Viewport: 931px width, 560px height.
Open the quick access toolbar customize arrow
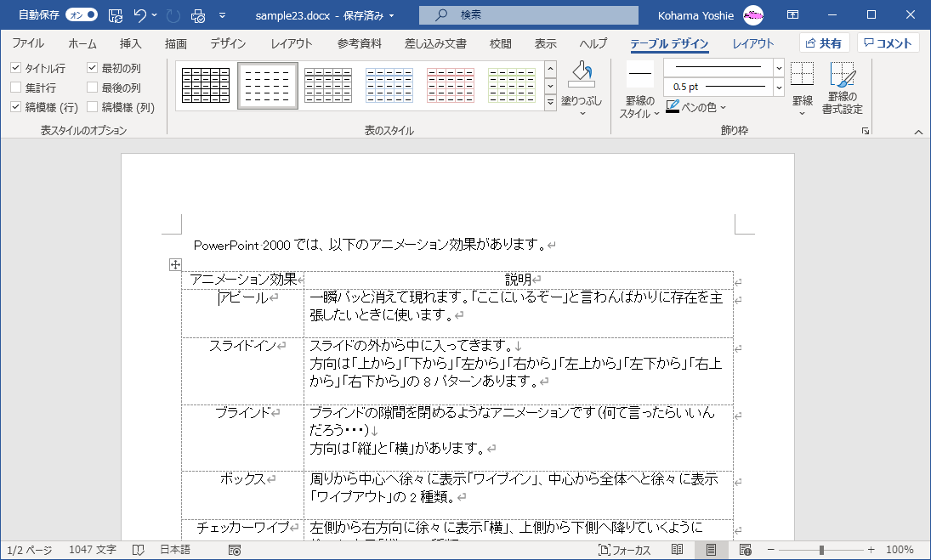[x=222, y=15]
